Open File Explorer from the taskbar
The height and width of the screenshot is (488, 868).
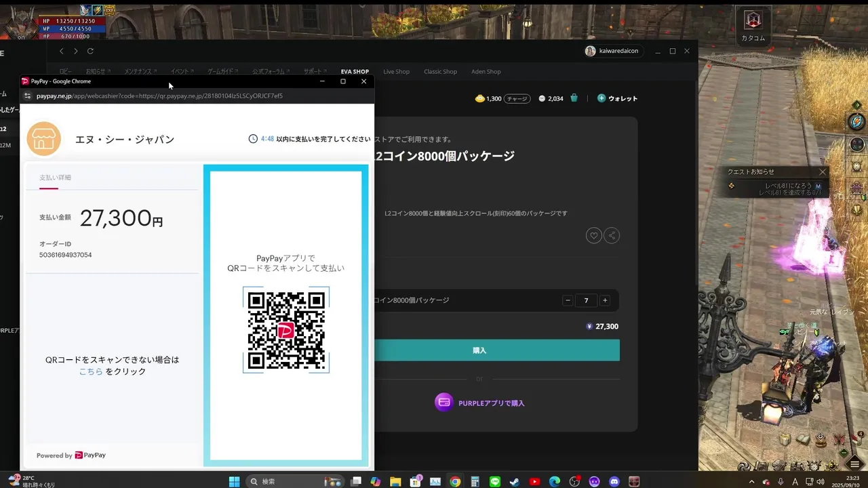(395, 481)
